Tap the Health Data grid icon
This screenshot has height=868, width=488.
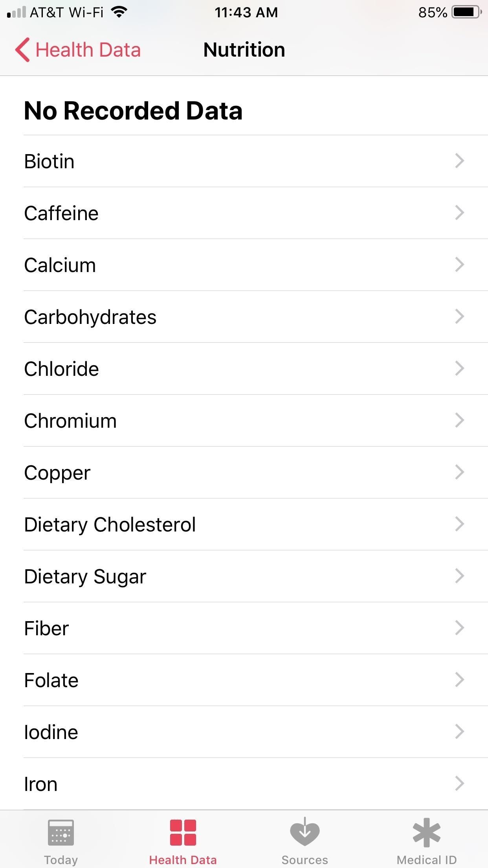(x=183, y=833)
